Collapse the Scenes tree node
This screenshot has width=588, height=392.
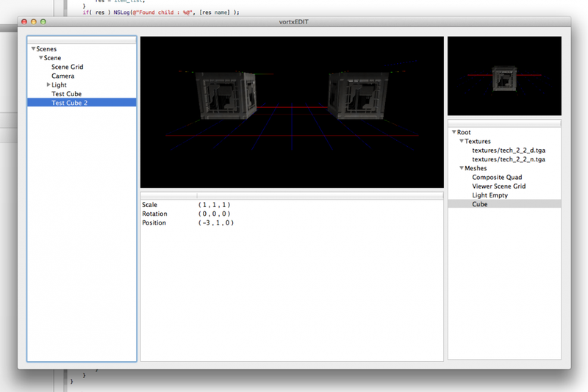pyautogui.click(x=33, y=48)
